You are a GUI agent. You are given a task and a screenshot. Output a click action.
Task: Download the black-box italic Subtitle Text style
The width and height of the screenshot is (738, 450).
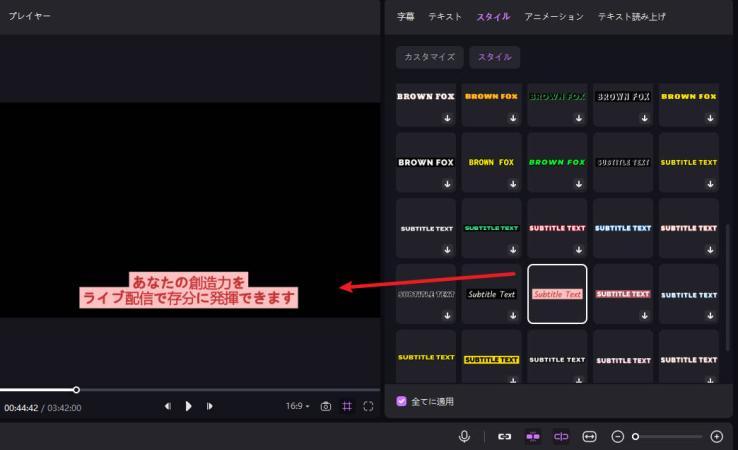(x=513, y=316)
